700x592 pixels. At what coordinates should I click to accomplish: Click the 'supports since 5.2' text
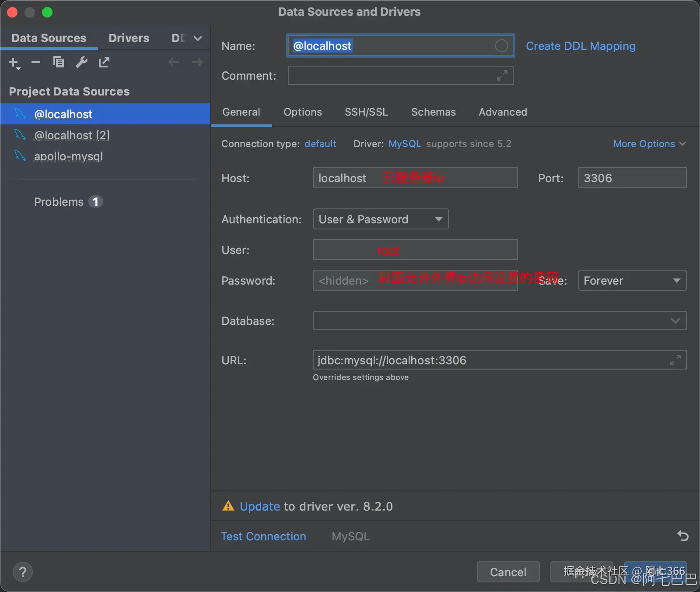[x=469, y=144]
